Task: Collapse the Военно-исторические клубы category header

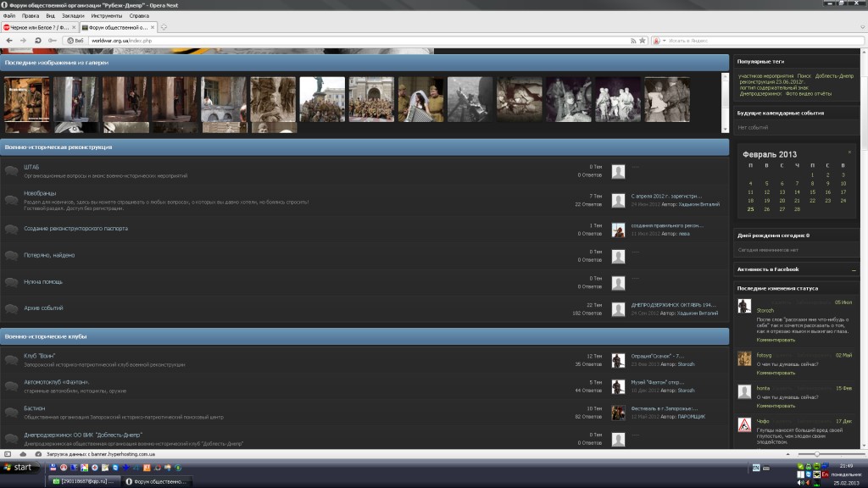Action: click(364, 336)
